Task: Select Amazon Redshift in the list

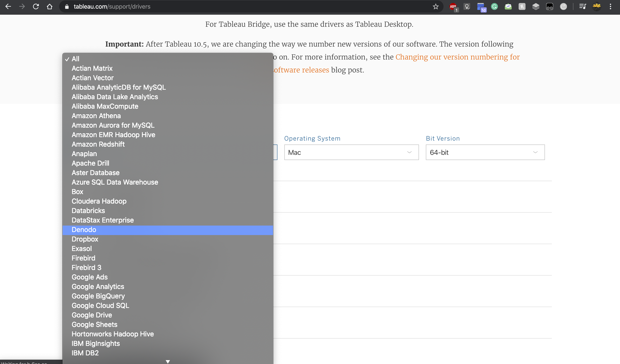Action: (98, 144)
